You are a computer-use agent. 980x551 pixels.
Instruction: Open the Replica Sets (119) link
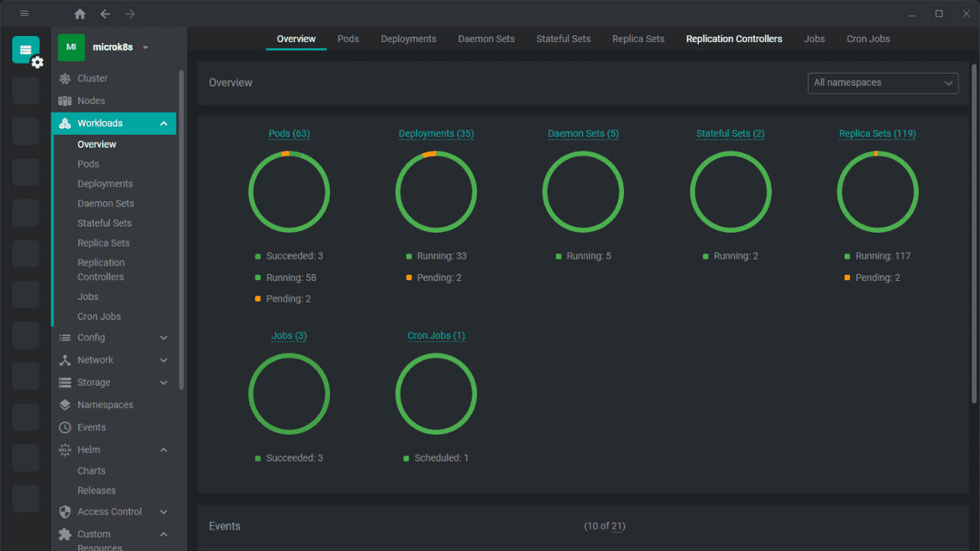[877, 133]
